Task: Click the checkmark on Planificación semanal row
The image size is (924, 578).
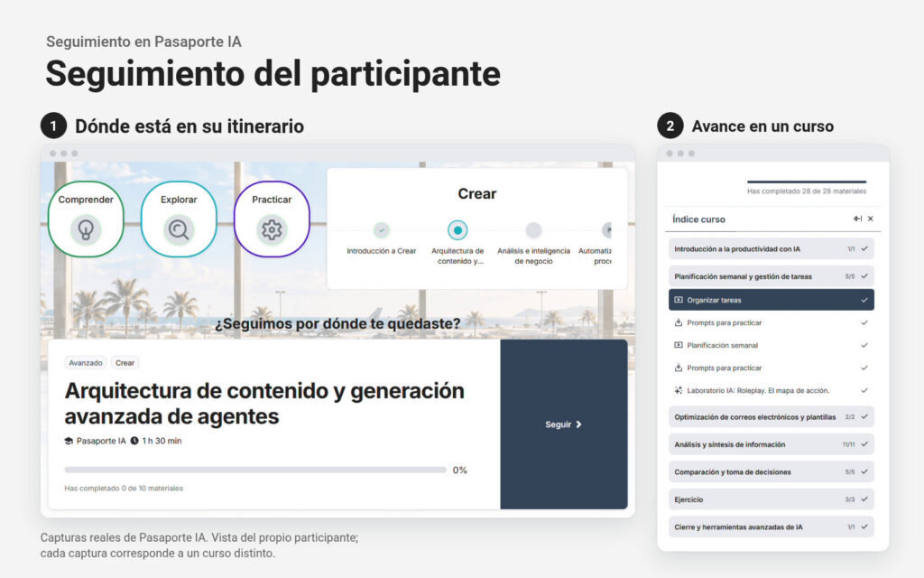Action: coord(864,345)
